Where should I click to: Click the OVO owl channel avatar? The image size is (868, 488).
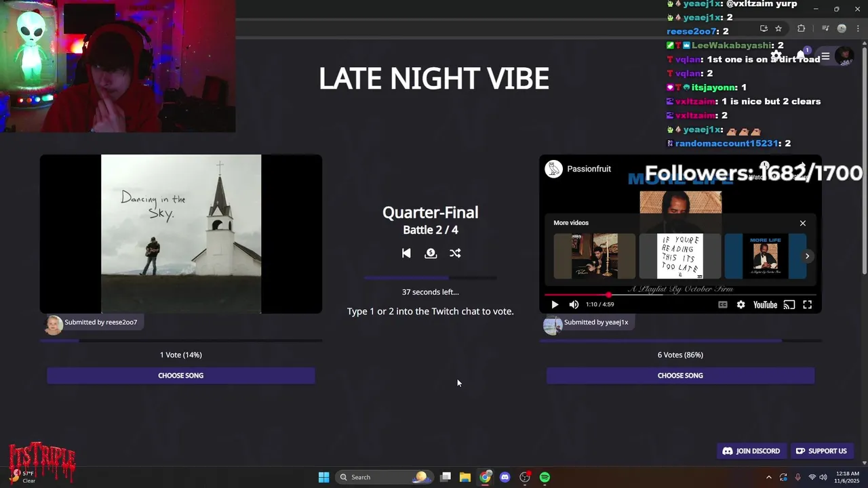[554, 169]
